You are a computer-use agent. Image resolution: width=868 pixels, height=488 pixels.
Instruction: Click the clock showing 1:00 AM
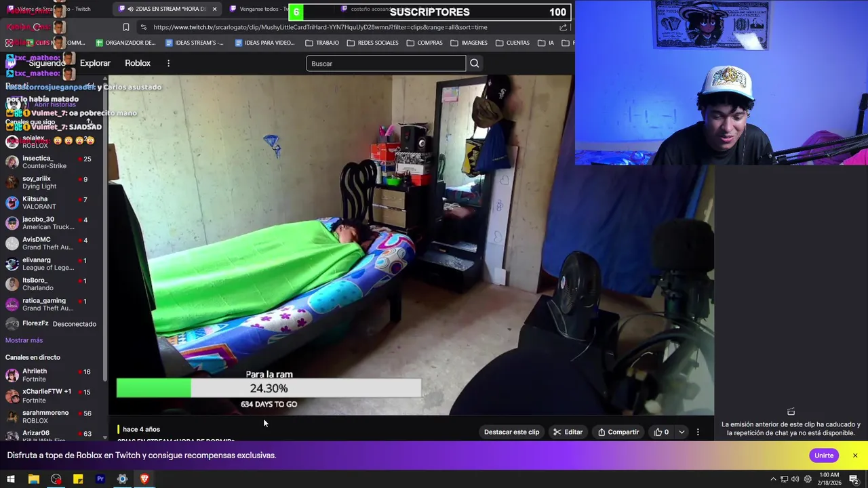pos(829,479)
